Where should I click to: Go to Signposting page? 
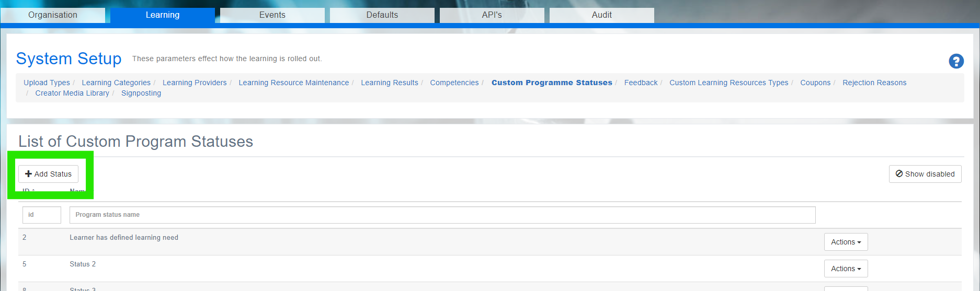click(x=141, y=93)
